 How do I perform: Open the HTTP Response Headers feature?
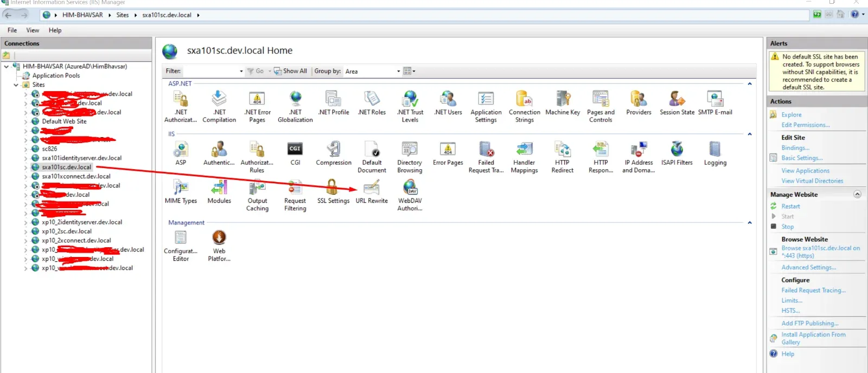coord(601,157)
